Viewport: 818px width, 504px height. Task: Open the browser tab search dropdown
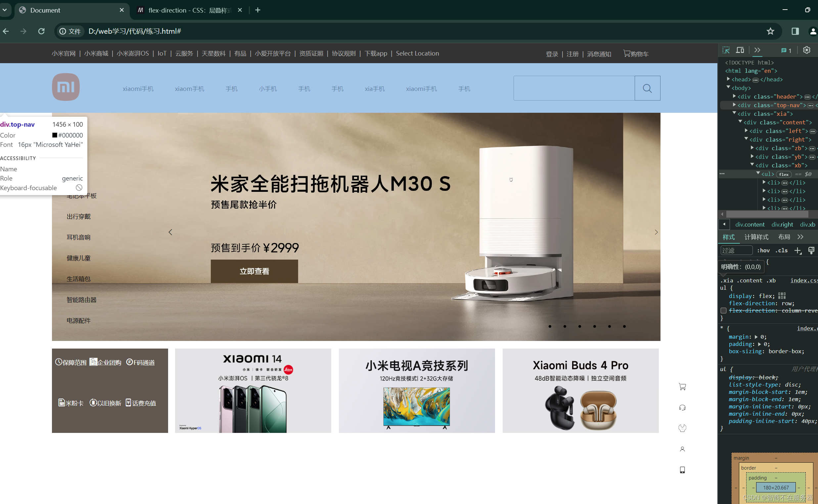(5, 10)
